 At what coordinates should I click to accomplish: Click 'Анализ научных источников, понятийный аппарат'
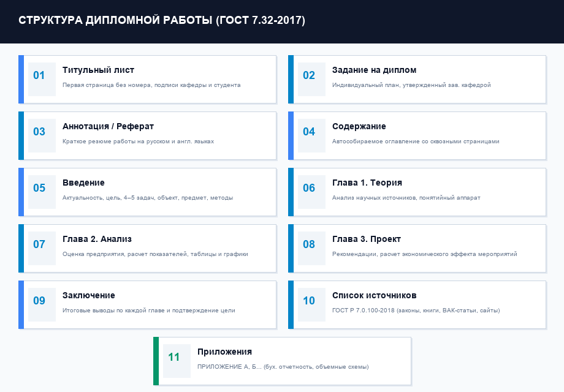(x=406, y=198)
